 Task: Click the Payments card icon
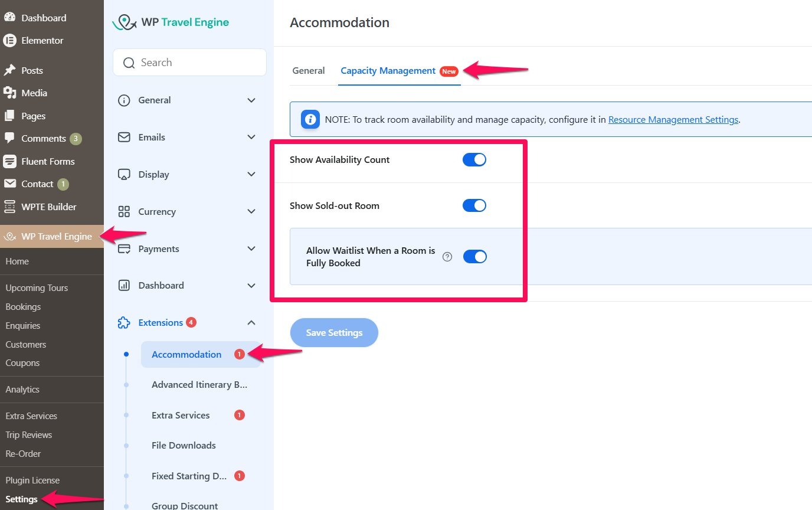124,249
